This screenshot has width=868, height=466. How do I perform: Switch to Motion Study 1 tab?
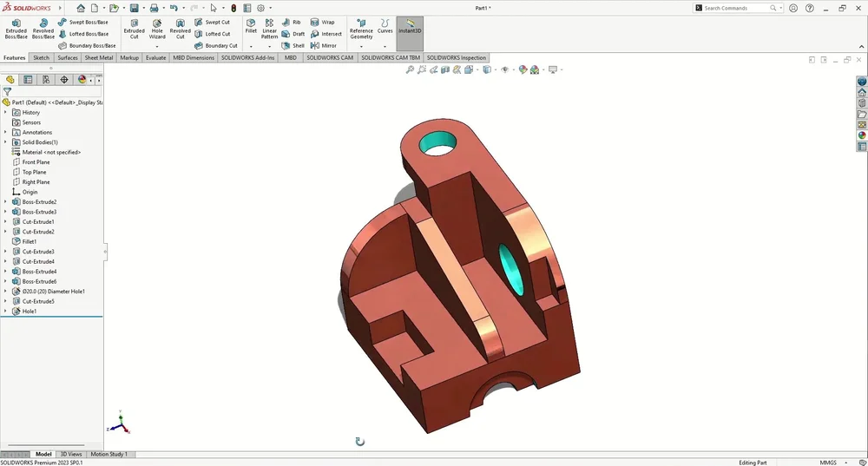(x=108, y=454)
